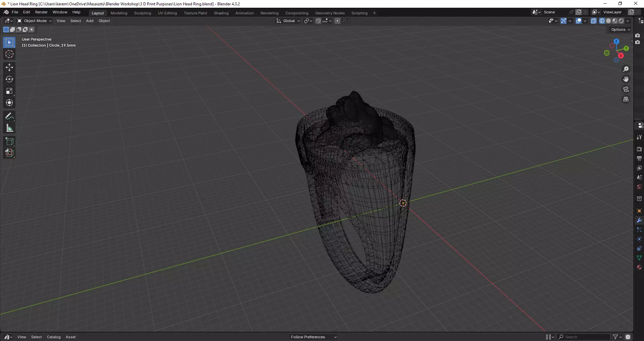The height and width of the screenshot is (341, 644).
Task: Switch to the Shading workspace tab
Action: tap(221, 13)
